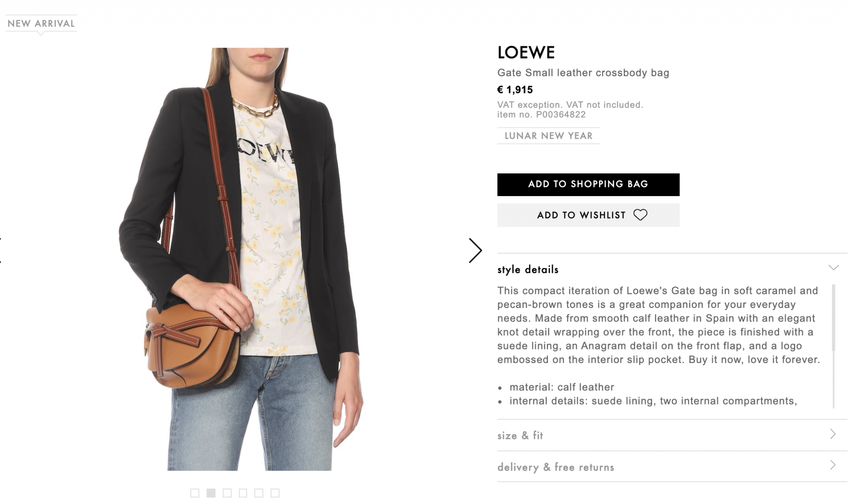The height and width of the screenshot is (504, 849).
Task: Click the heart icon for wishlist
Action: click(640, 215)
